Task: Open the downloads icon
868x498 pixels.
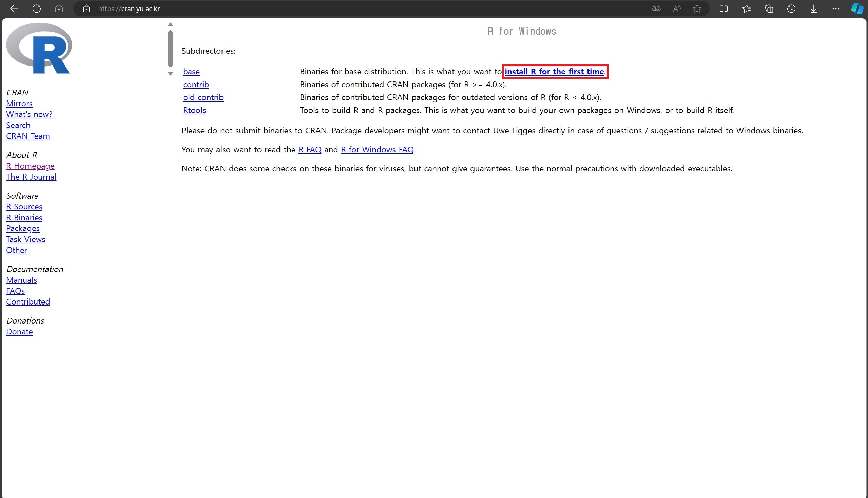Action: 813,8
